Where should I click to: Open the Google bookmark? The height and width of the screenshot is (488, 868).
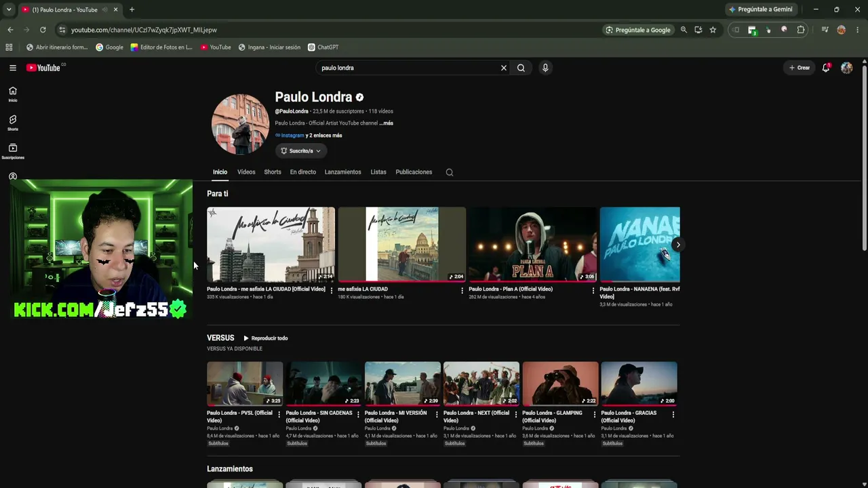point(110,47)
